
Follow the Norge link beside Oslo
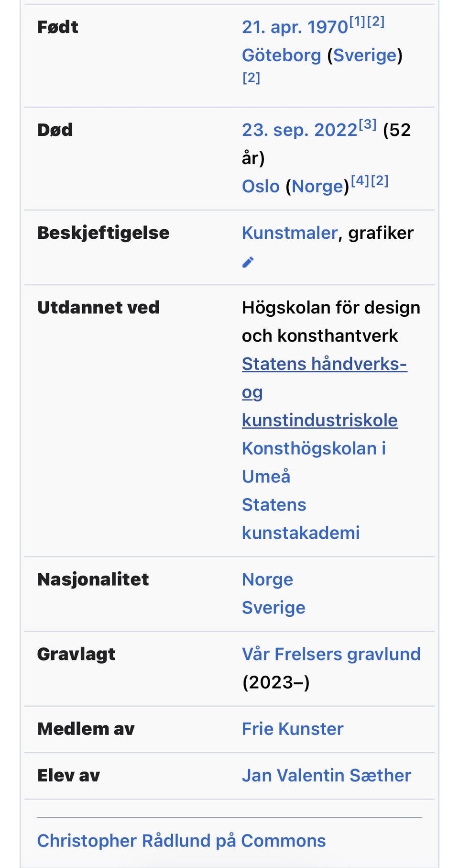coord(317,186)
